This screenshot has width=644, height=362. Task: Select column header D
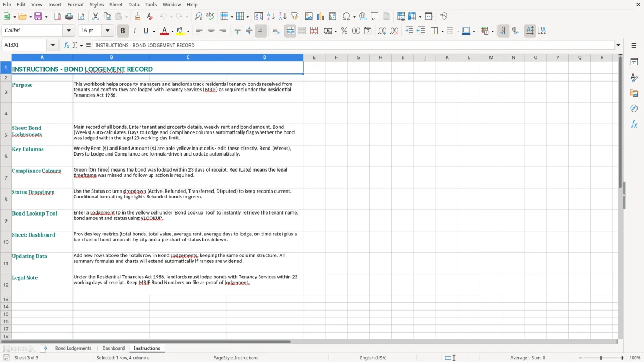click(x=265, y=57)
